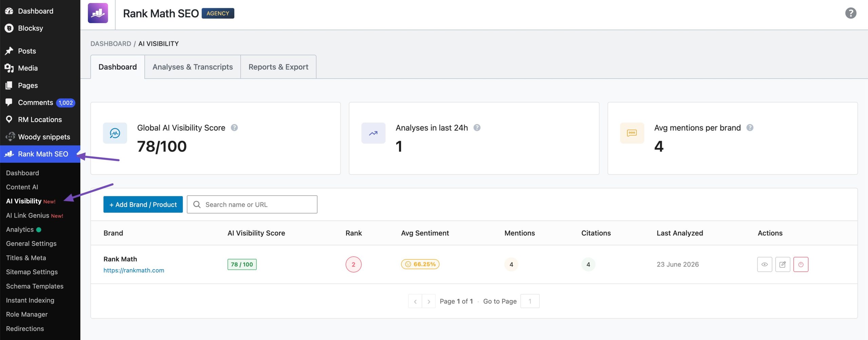
Task: Open Posts menu in the sidebar
Action: pyautogui.click(x=40, y=51)
